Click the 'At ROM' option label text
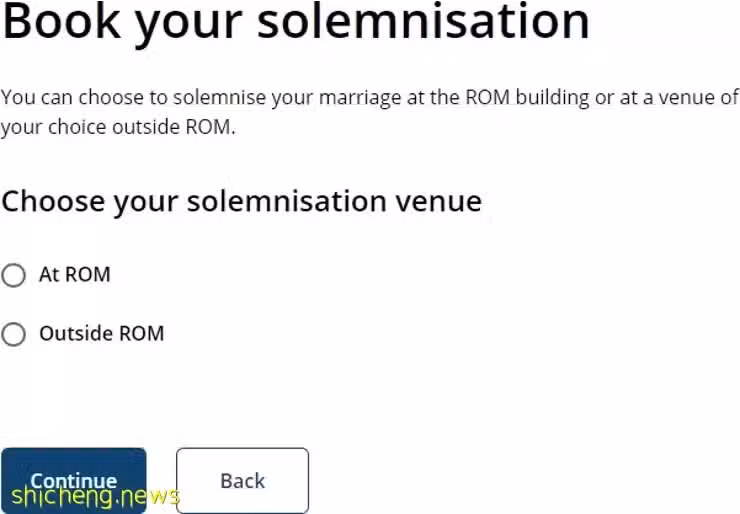Image resolution: width=740 pixels, height=514 pixels. (x=75, y=274)
